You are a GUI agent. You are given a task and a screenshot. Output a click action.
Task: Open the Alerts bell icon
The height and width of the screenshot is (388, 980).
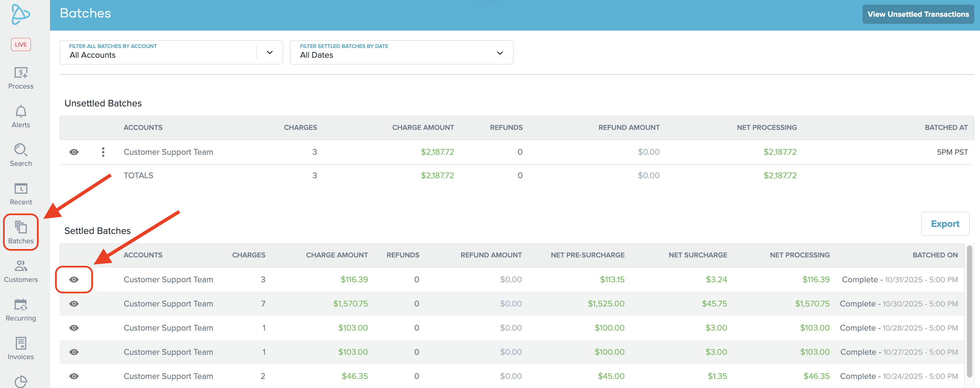[x=20, y=111]
